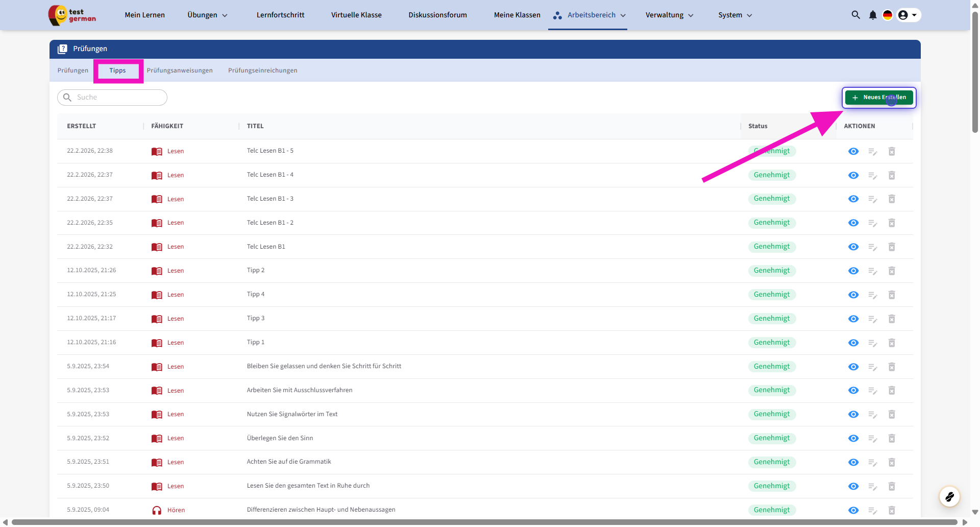The image size is (980, 527).
Task: Click the edit icon for Telc Lesen B1 - 5
Action: point(872,151)
